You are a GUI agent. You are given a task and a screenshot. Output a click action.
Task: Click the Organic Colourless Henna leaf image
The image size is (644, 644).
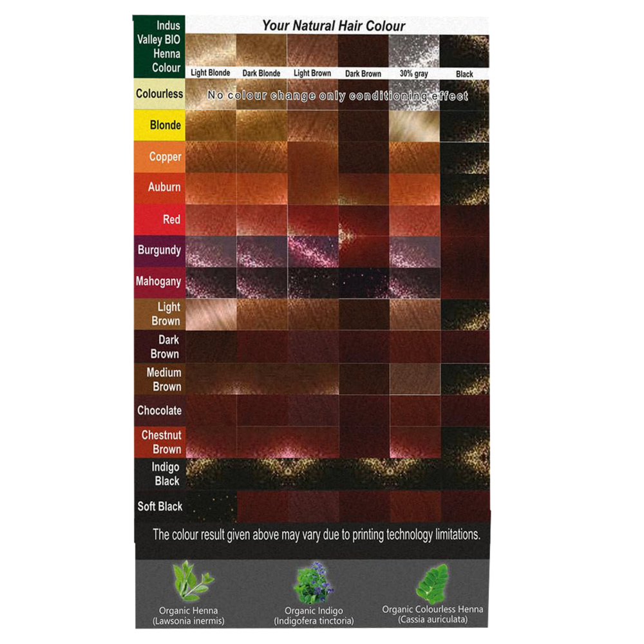431,583
